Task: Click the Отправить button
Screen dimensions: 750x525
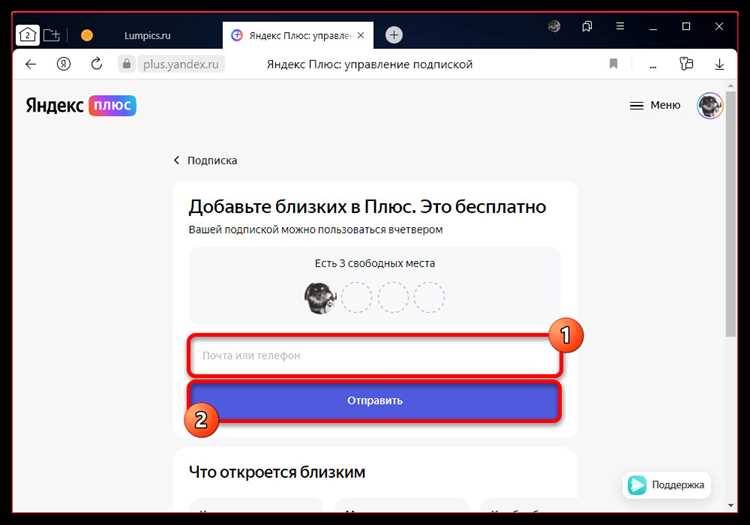Action: 375,401
